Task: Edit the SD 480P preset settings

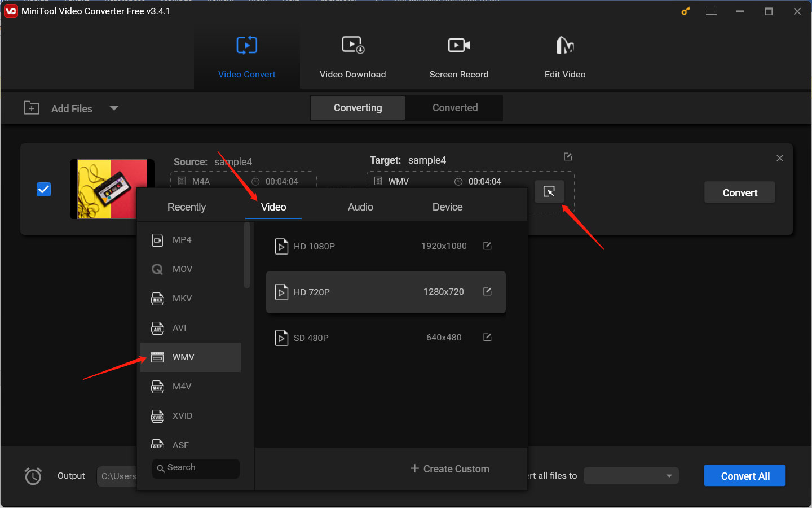Action: coord(488,337)
